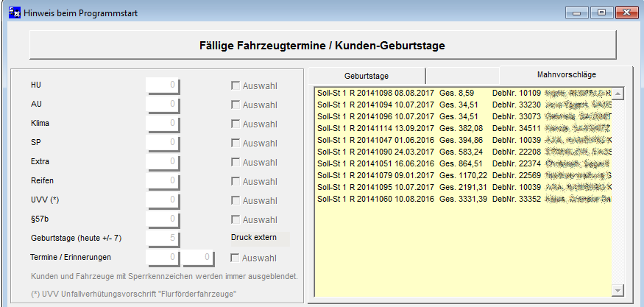Image resolution: width=644 pixels, height=307 pixels.
Task: Select row R 20141114 with Ges. 382,08
Action: [x=464, y=129]
